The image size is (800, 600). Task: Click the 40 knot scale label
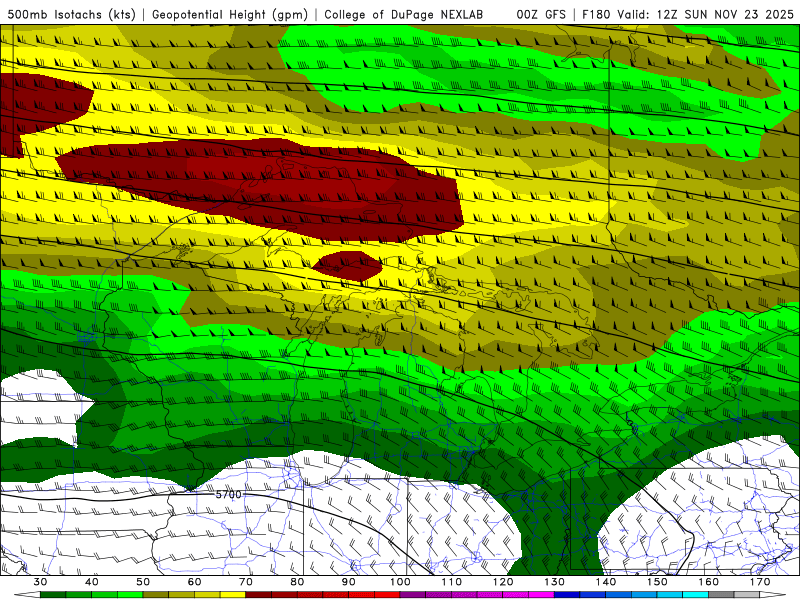click(92, 582)
